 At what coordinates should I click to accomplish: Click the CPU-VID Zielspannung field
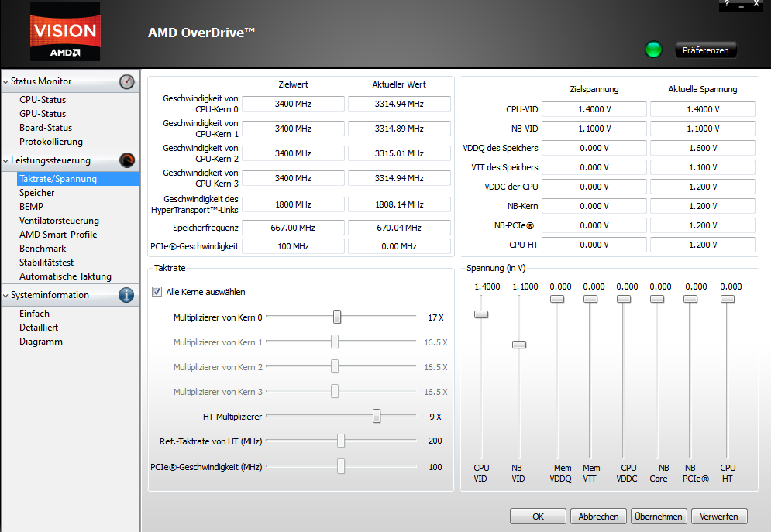point(594,109)
